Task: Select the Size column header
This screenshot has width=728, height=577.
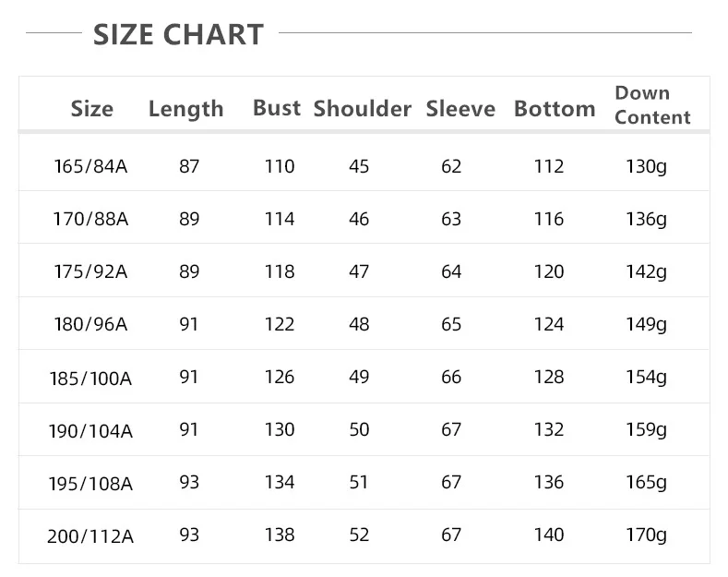Action: 92,109
